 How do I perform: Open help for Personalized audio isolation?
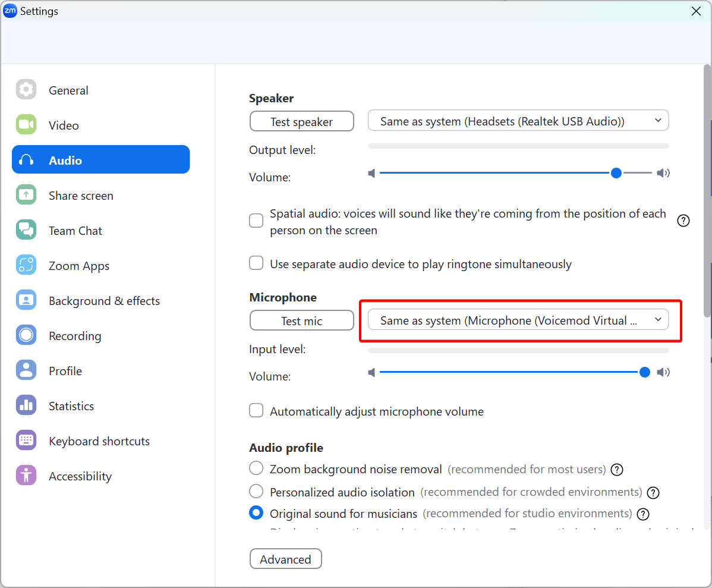coord(653,492)
